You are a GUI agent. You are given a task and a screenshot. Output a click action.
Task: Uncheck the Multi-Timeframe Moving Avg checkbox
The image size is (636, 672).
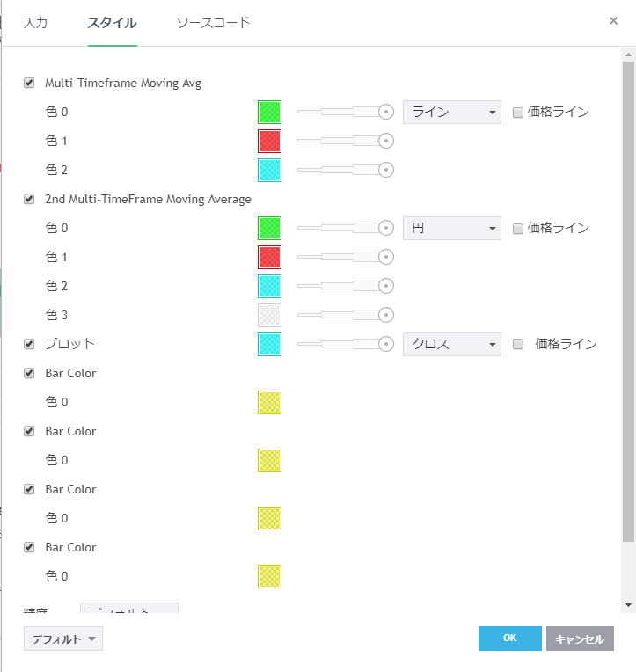point(29,84)
